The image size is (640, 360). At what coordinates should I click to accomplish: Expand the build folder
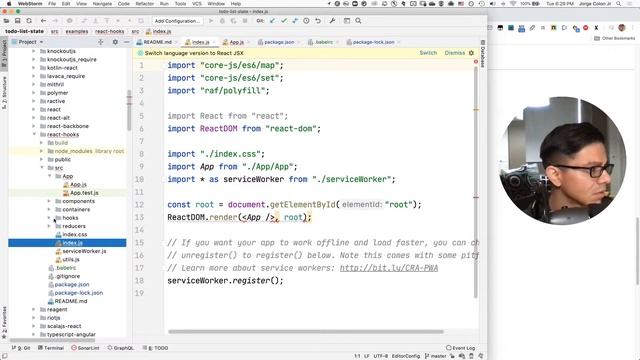click(41, 143)
